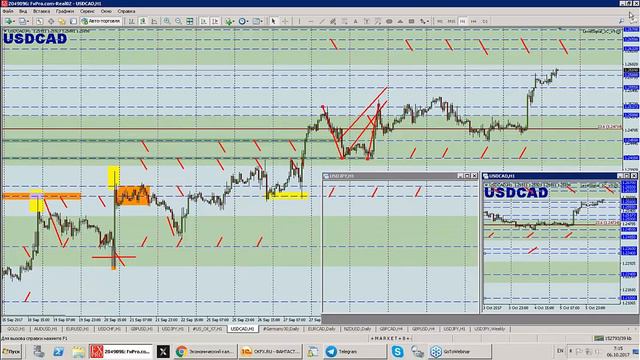
Task: Select the text A tool
Action: 356,21
